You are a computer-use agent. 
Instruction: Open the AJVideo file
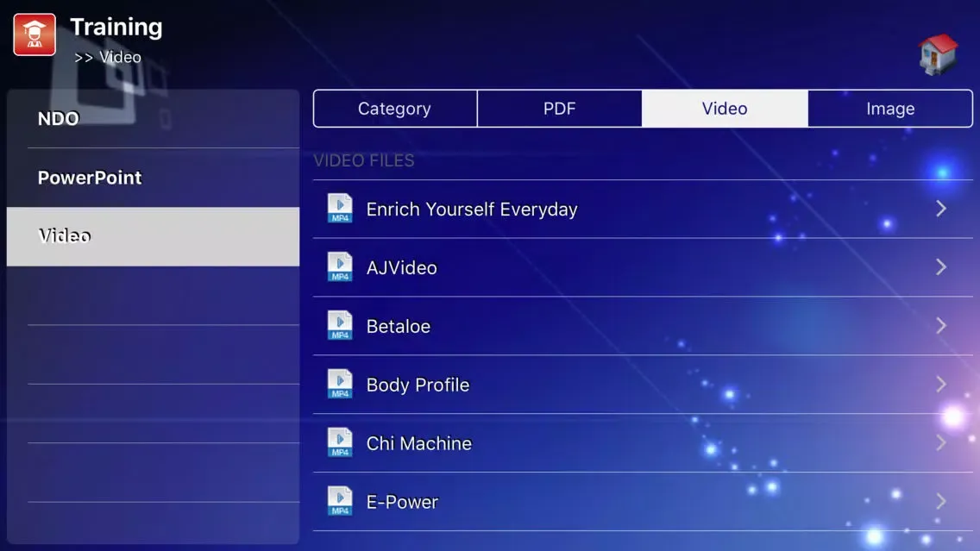click(x=643, y=267)
